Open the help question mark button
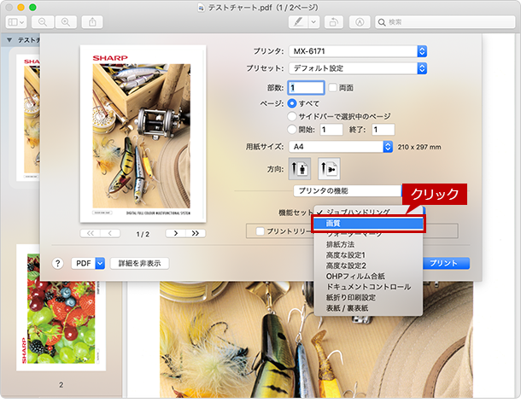521x420 pixels. (x=58, y=263)
